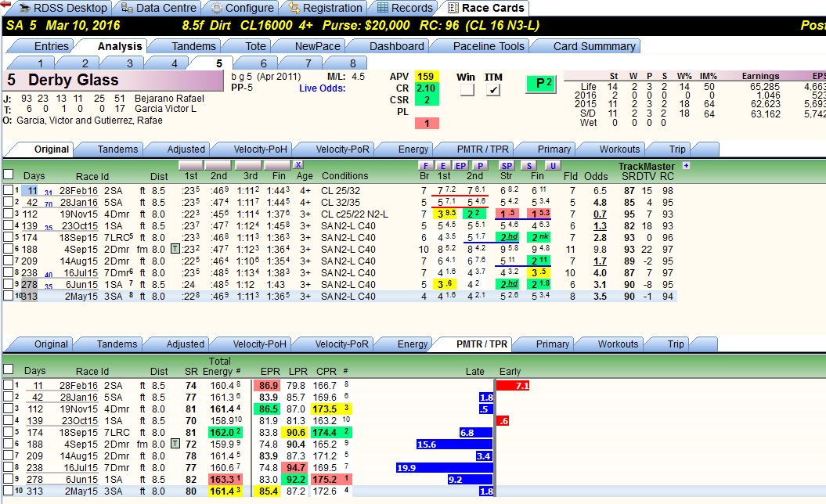826x504 pixels.
Task: Expand TrackMaster columns with the plus icon
Action: (686, 165)
